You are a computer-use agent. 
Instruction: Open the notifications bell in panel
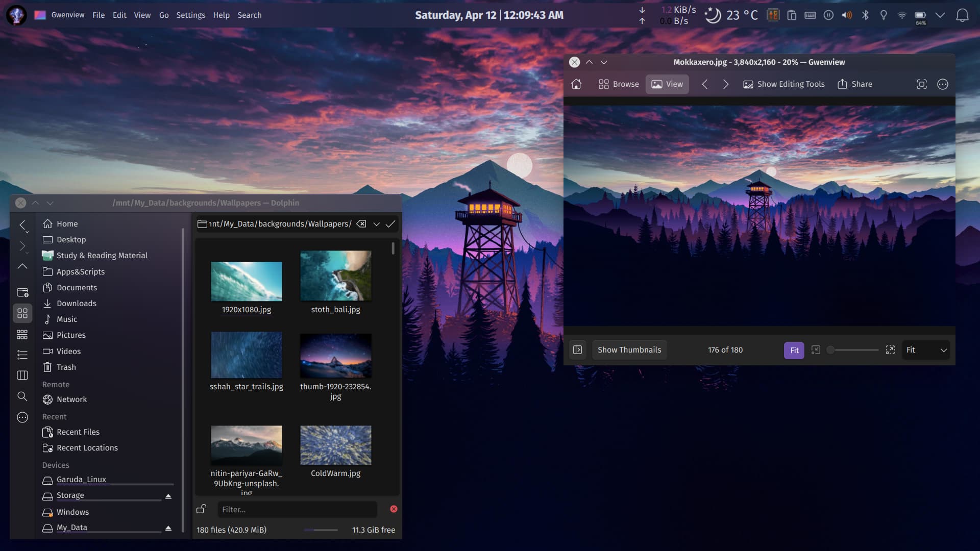[x=962, y=15]
